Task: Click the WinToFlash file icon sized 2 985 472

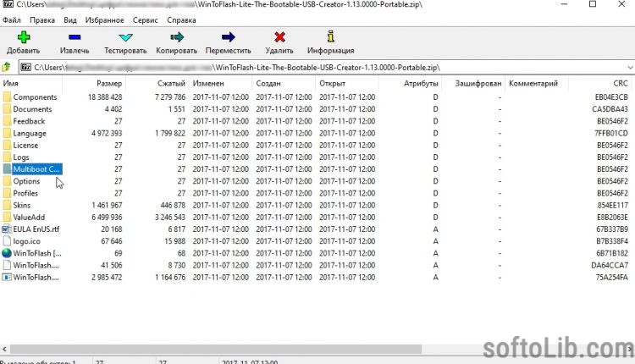Action: (7, 278)
